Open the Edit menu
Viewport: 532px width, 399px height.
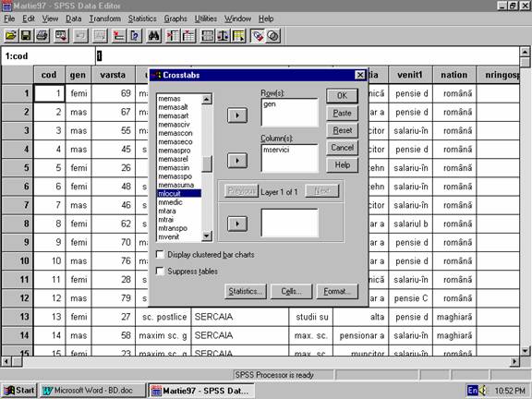[29, 18]
